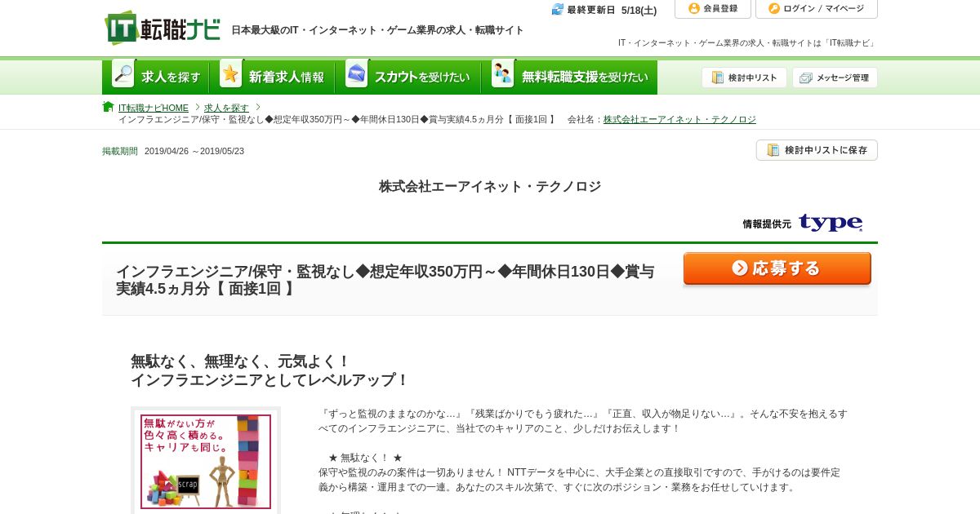Viewport: 980px width, 514px height.
Task: Click the refresh icon beside 最終更新日
Action: tap(558, 10)
